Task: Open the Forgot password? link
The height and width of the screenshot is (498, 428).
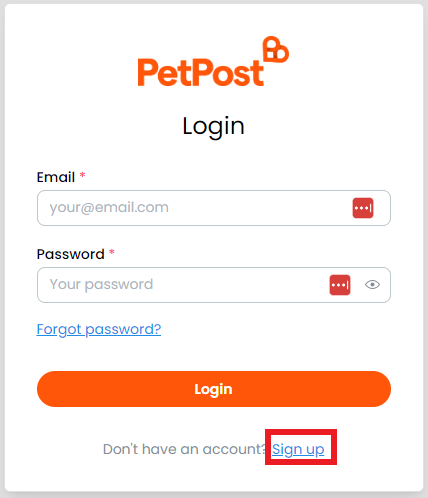Action: tap(99, 329)
